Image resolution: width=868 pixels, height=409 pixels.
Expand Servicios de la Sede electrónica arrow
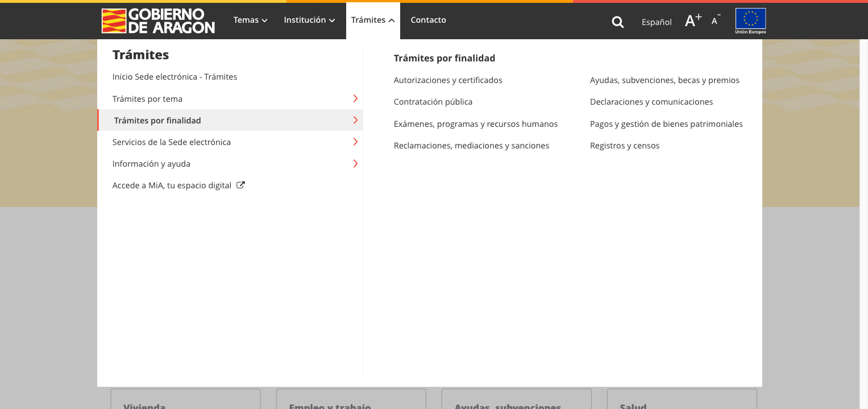tap(355, 142)
